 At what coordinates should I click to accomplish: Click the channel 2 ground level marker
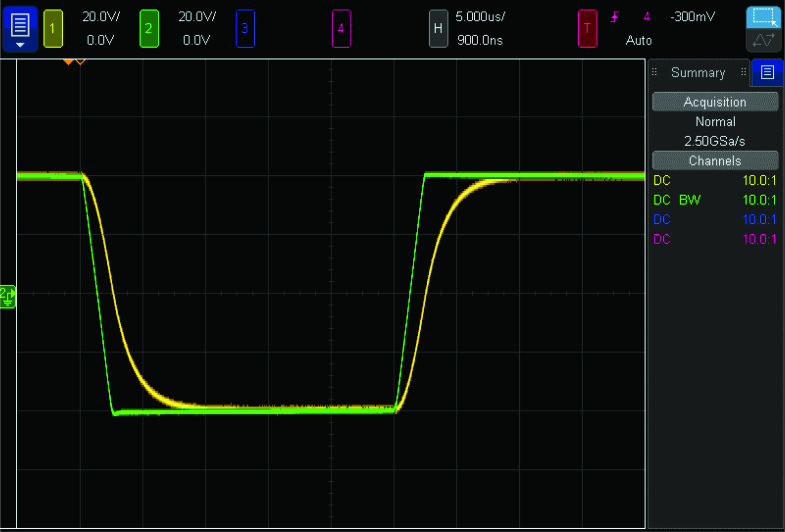pyautogui.click(x=8, y=297)
